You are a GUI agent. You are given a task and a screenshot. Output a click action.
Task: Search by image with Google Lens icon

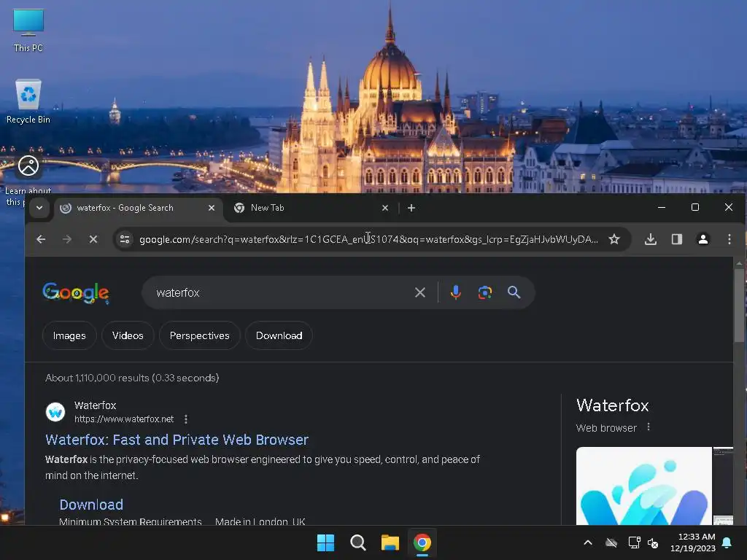pos(485,292)
